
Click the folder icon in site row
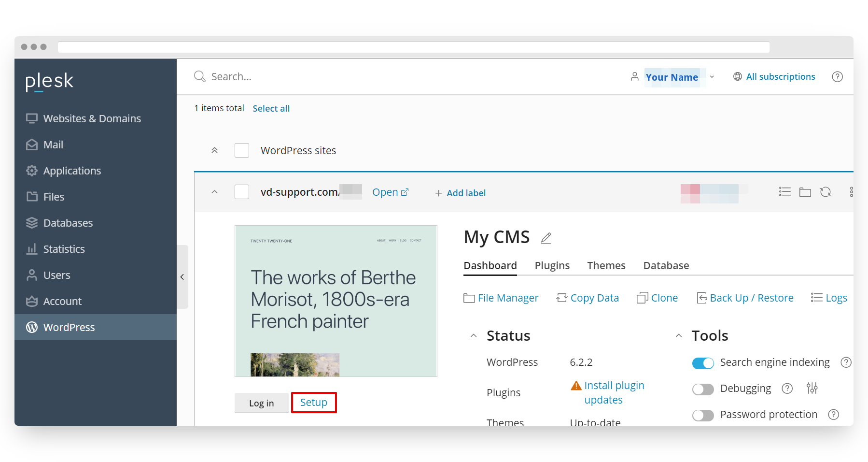(x=805, y=192)
